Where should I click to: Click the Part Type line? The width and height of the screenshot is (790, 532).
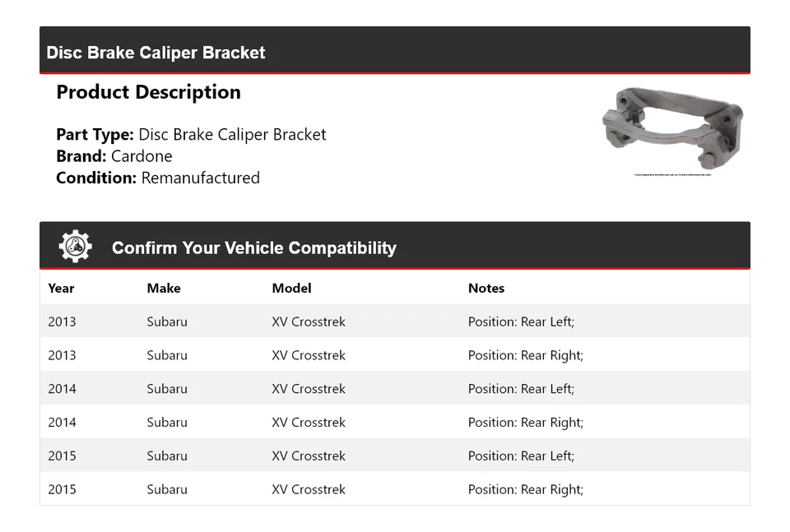click(x=191, y=135)
